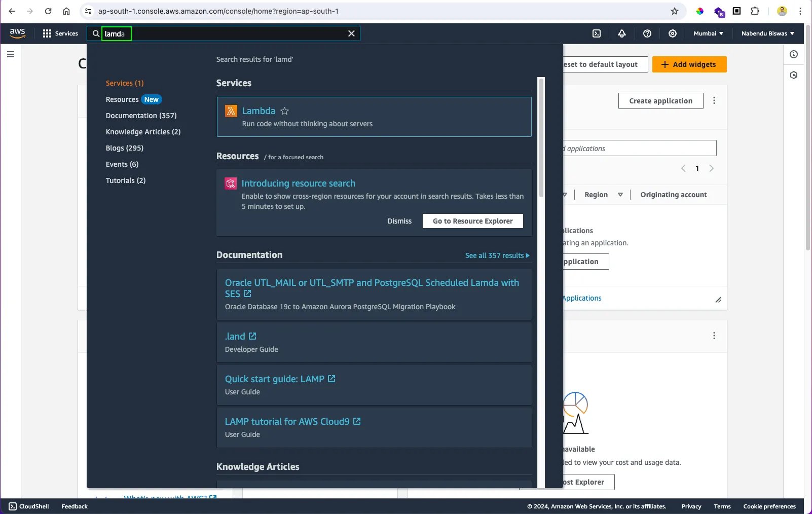Click the Find applications filter field

tap(640, 148)
